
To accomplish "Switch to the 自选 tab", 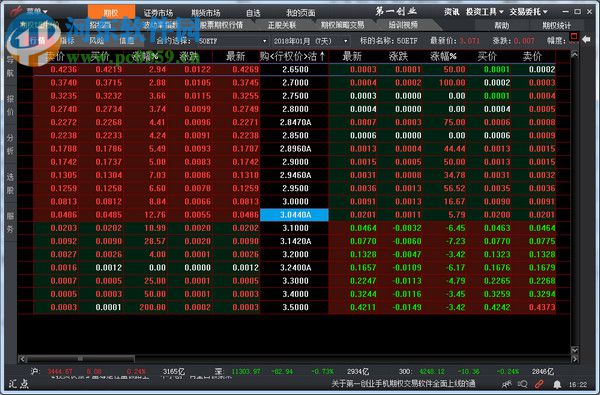I will 253,13.
